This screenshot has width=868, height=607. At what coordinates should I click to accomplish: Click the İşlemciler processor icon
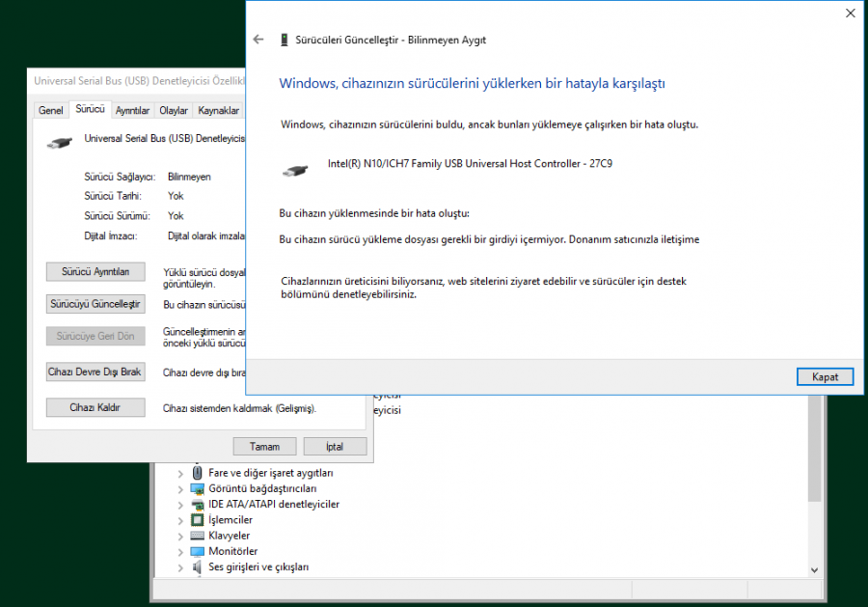[198, 519]
